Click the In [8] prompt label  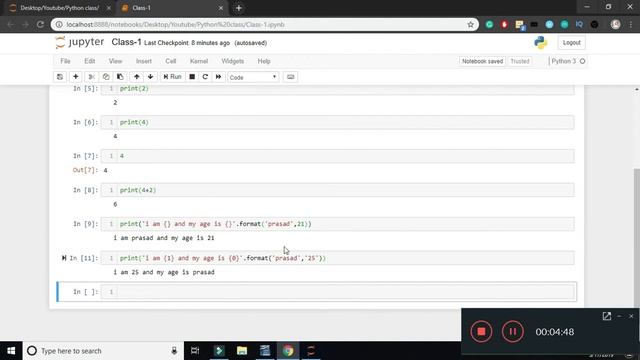click(x=85, y=190)
